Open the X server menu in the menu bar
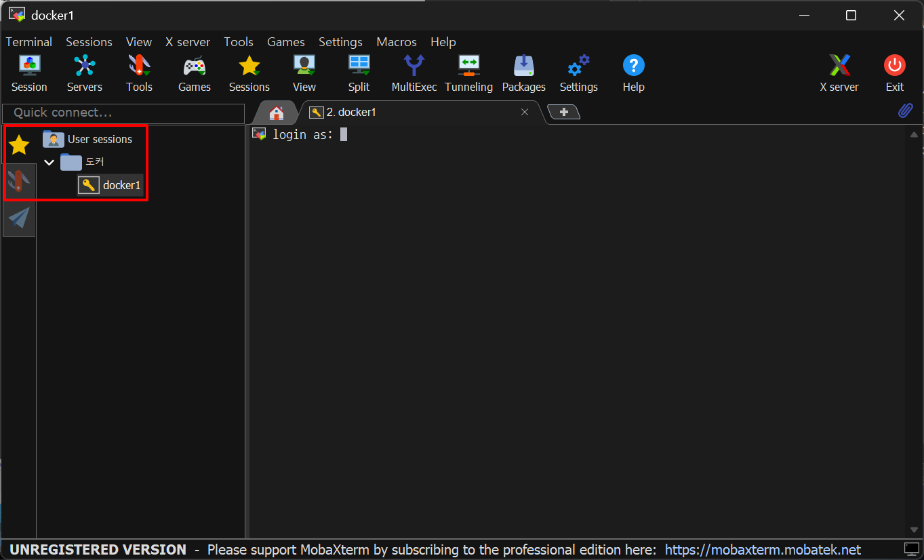924x560 pixels. coord(188,42)
